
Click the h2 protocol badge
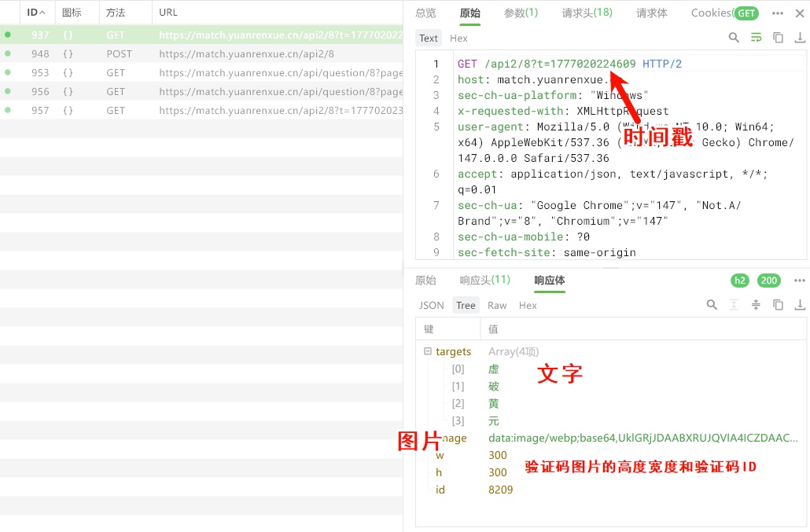pos(740,281)
